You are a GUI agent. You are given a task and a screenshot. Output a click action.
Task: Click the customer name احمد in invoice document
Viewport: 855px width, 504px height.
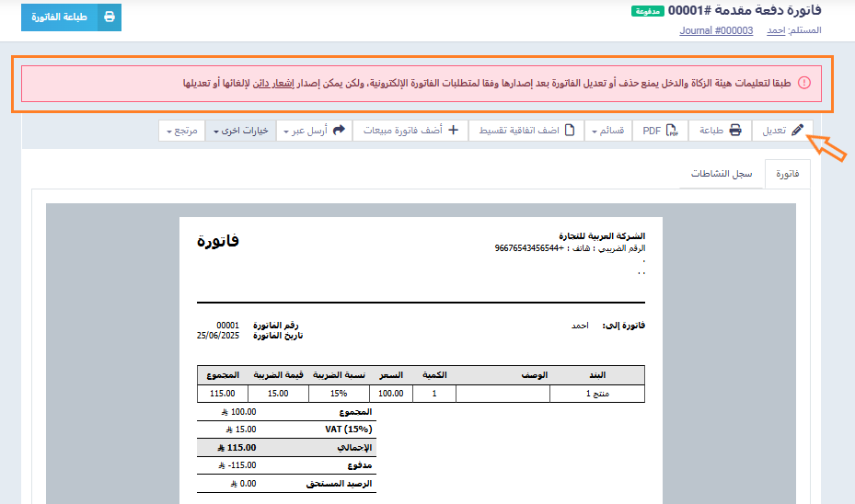tap(580, 326)
